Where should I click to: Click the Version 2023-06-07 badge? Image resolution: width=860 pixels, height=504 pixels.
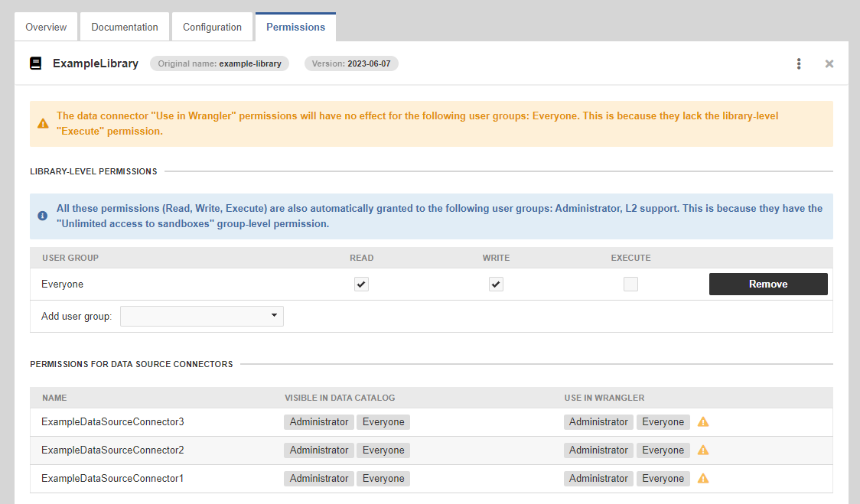pos(351,63)
